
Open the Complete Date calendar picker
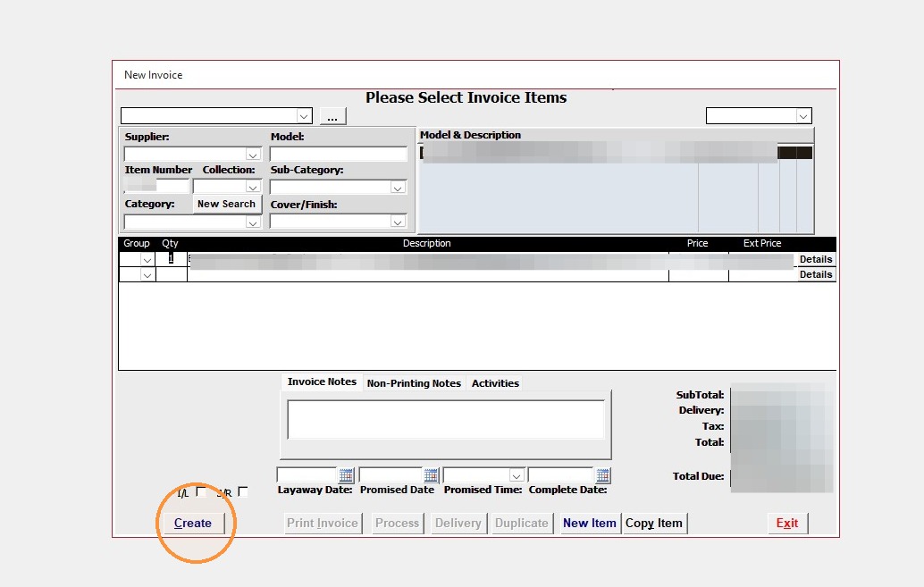(x=602, y=475)
